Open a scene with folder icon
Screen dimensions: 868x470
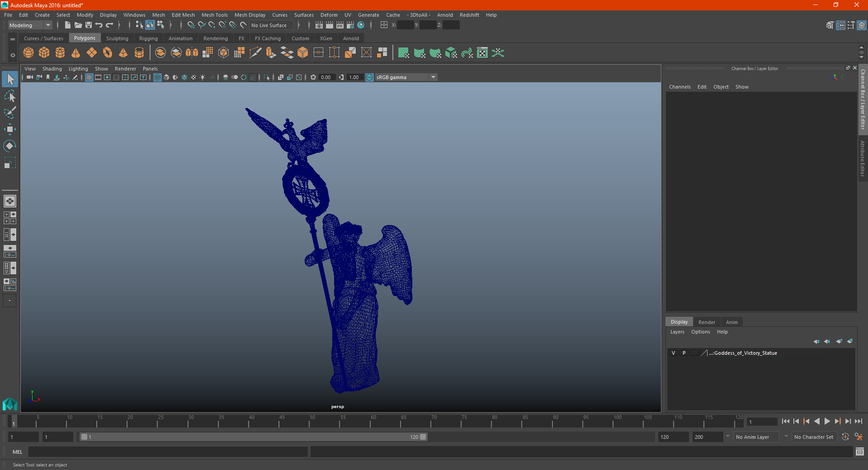tap(78, 25)
